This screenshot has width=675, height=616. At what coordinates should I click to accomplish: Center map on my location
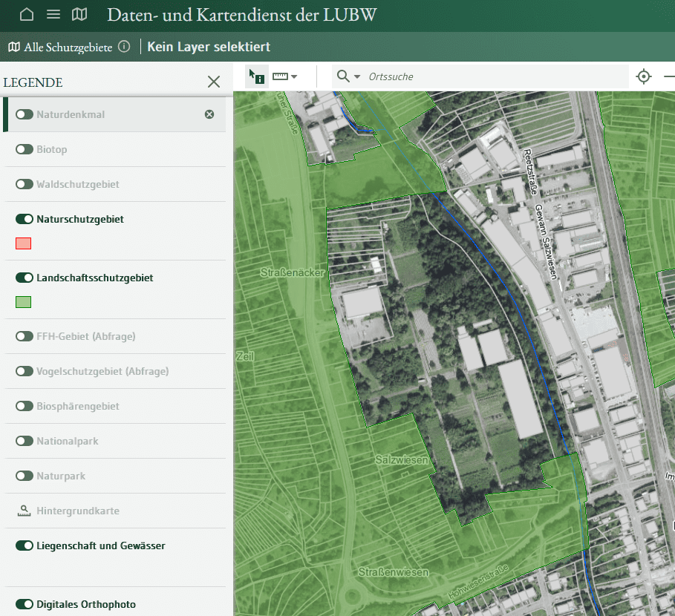(x=644, y=76)
